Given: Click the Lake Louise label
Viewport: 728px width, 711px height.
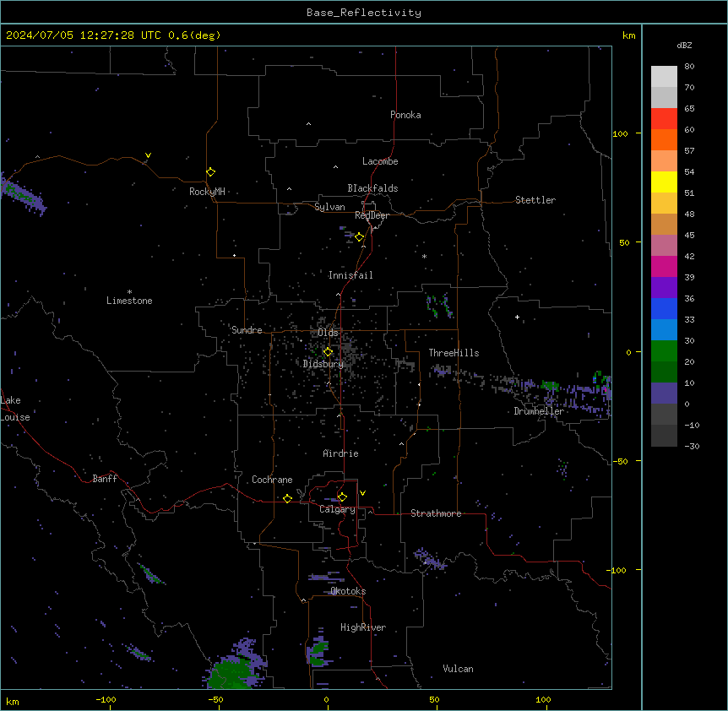Looking at the screenshot, I should click(x=15, y=409).
